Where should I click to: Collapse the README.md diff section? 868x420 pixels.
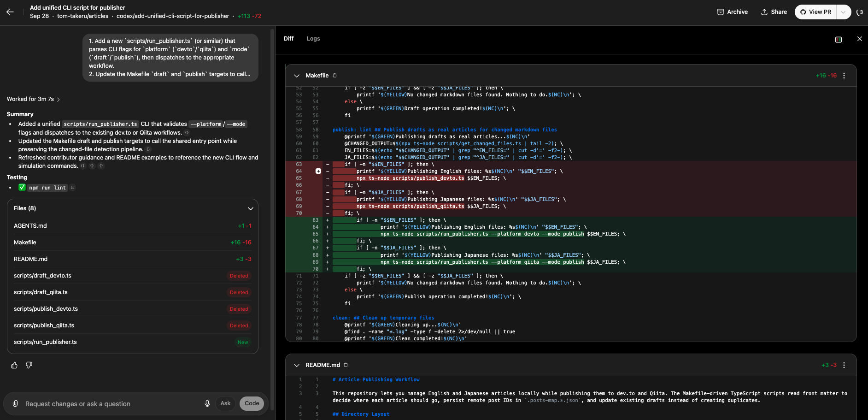[x=296, y=365]
